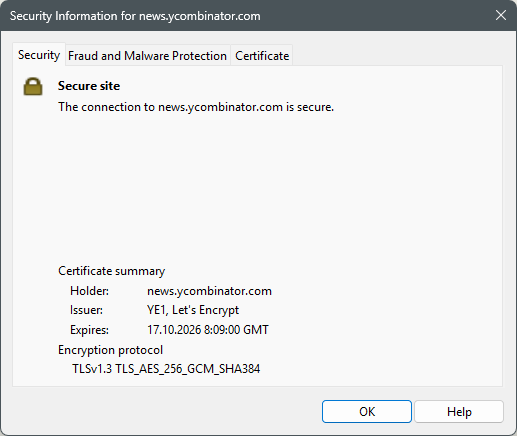Image resolution: width=517 pixels, height=436 pixels.
Task: Click expiry value '17.10.2026 8:09:00 GMT'
Action: 208,330
